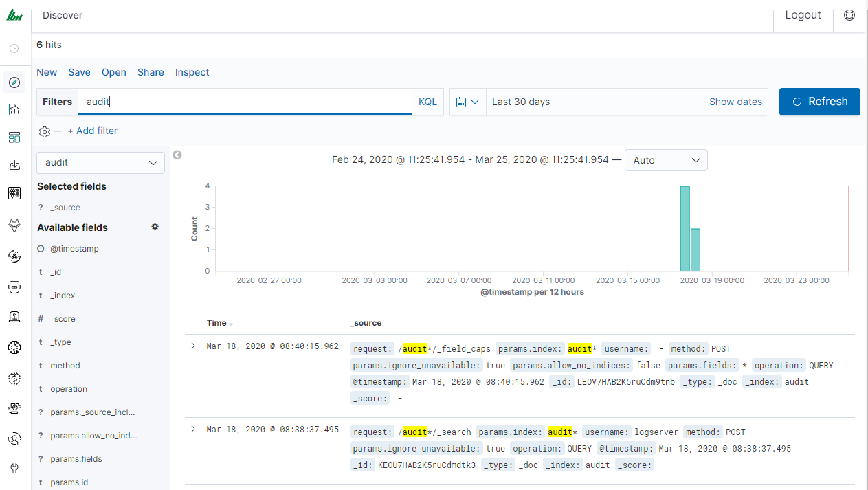Select the params.allow_no_ind... field
The height and width of the screenshot is (490, 868).
(x=93, y=436)
